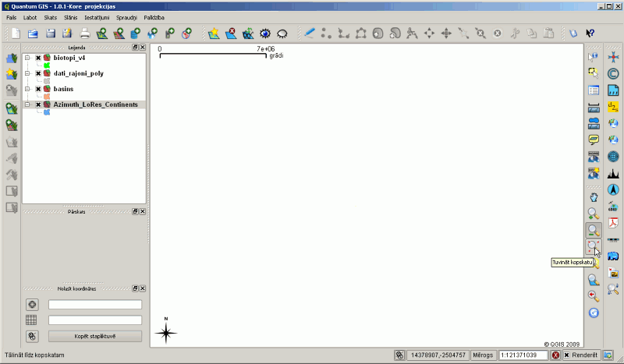Toggle editing with the pencil icon
The image size is (624, 364).
tap(309, 33)
